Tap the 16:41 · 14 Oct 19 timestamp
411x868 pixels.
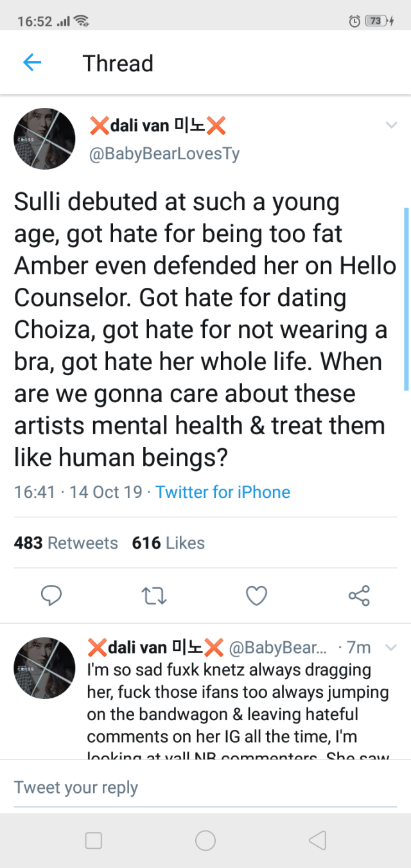78,492
